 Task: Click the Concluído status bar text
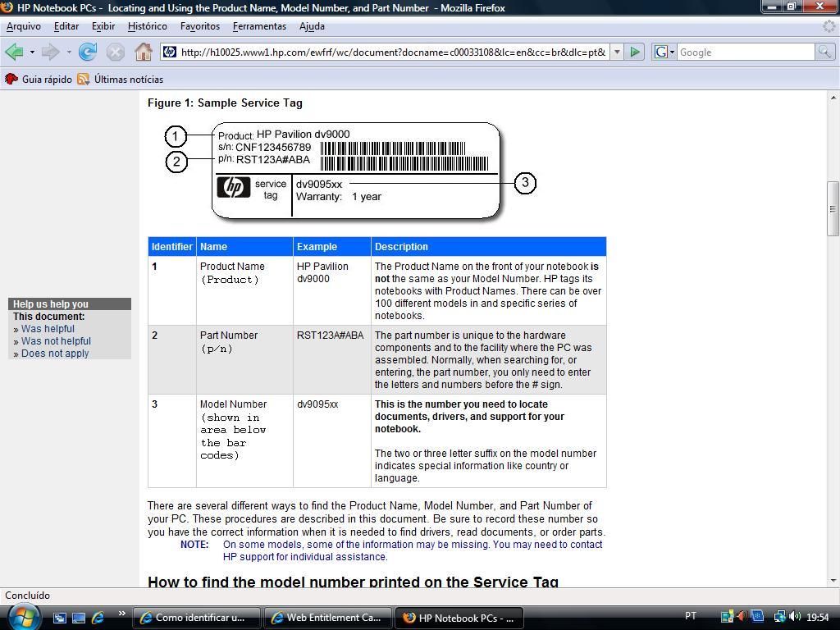tap(27, 596)
